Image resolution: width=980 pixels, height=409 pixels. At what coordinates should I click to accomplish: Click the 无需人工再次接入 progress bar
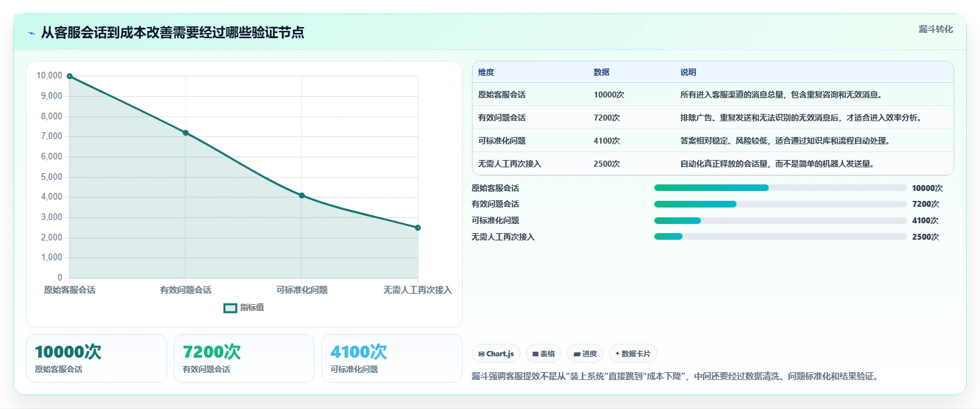(781, 237)
